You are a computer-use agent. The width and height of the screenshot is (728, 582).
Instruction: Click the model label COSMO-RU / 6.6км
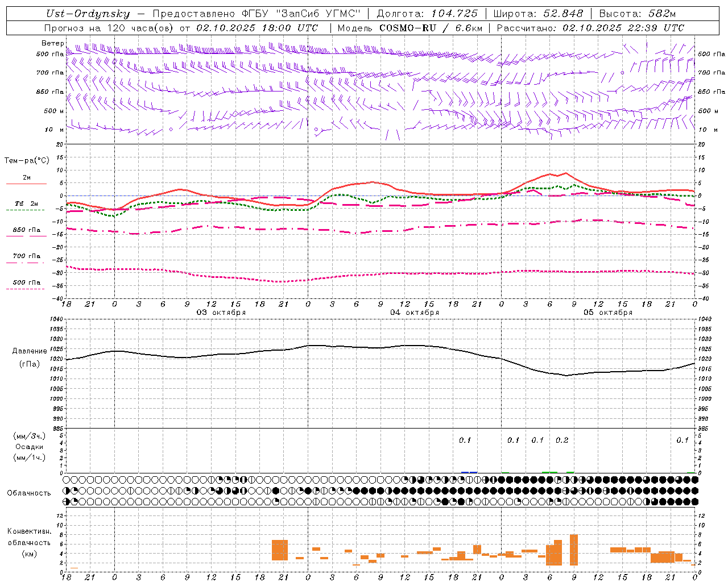[431, 28]
